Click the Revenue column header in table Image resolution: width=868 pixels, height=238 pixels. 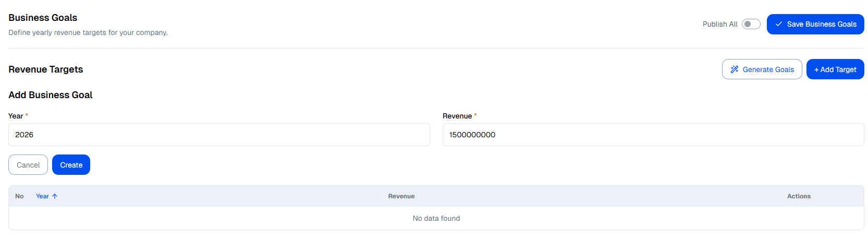[x=401, y=196]
